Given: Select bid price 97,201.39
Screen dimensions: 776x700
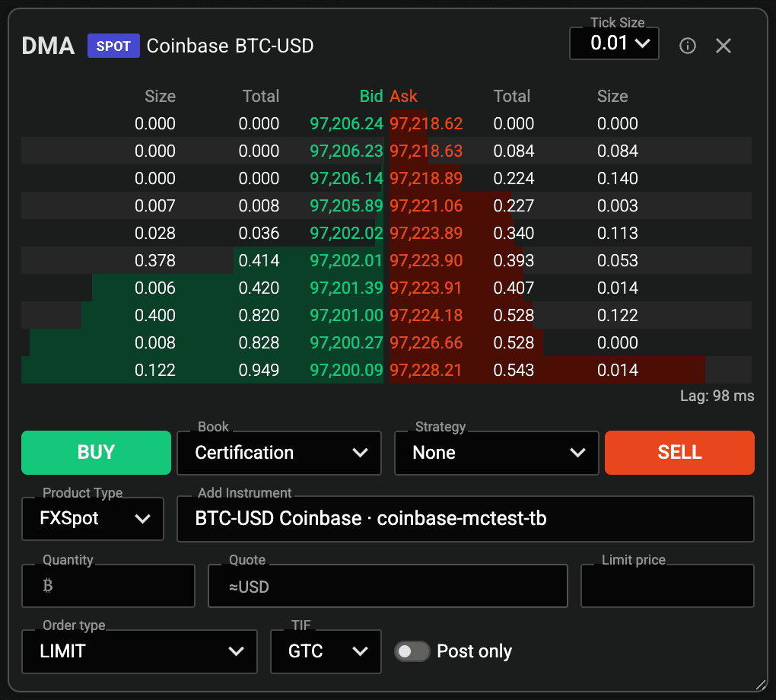Looking at the screenshot, I should pyautogui.click(x=346, y=288).
